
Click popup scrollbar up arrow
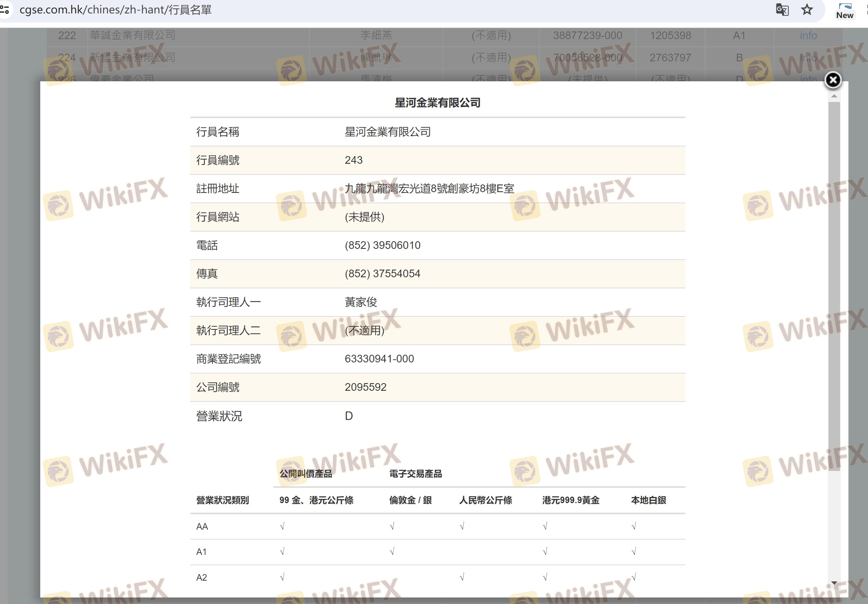[x=834, y=97]
